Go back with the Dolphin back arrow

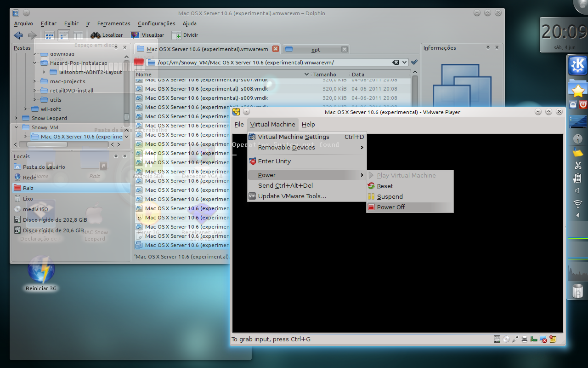point(18,35)
